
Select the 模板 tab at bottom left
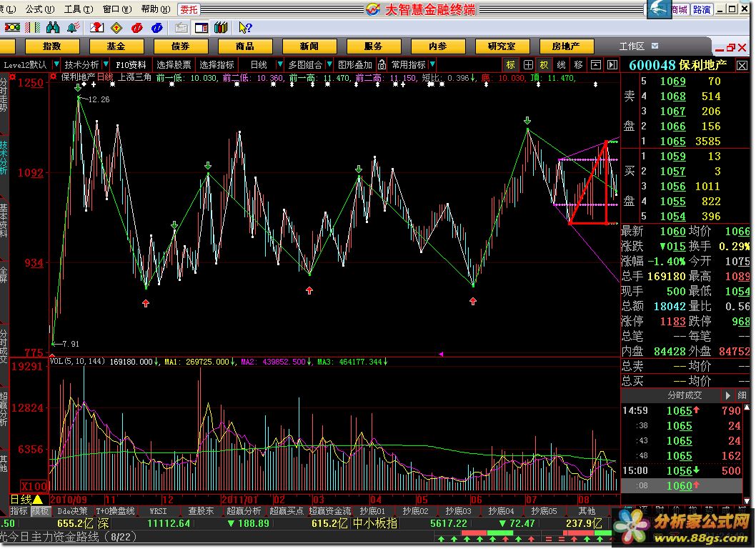pyautogui.click(x=41, y=511)
